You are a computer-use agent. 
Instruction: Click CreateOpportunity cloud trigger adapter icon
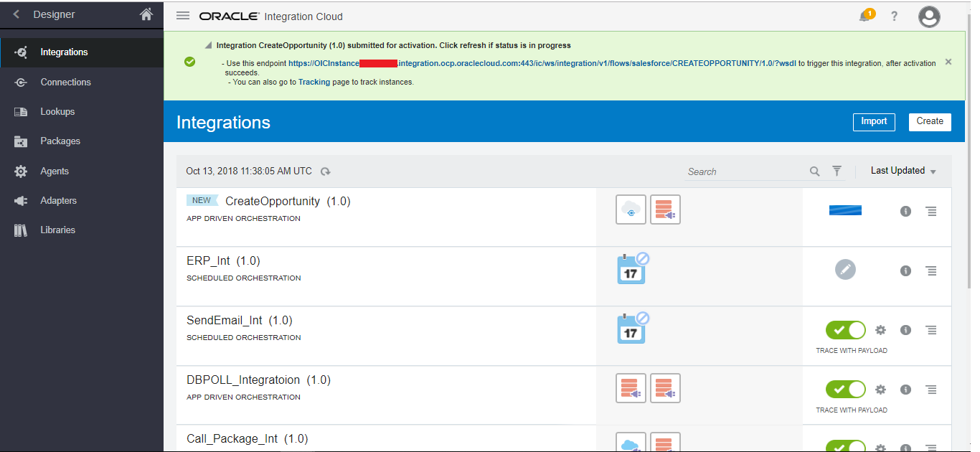631,209
